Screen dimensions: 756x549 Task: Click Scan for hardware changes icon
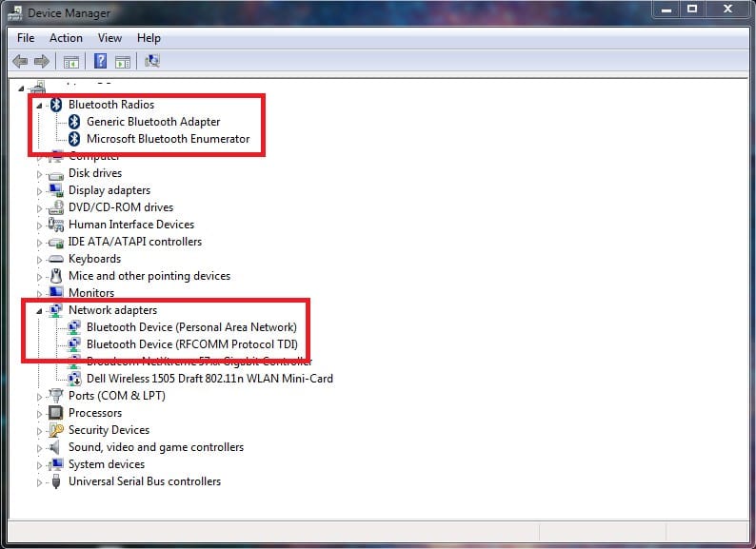point(152,61)
